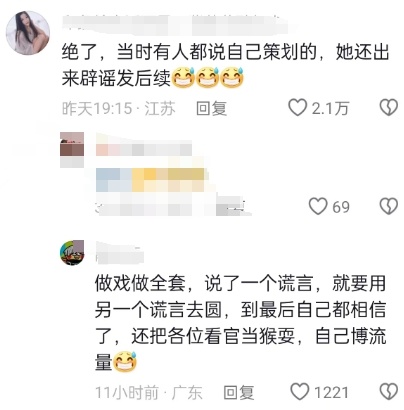Tap the 昨天19:15 · 江苏 timestamp
Screen dimensions: 404x410
(x=119, y=108)
